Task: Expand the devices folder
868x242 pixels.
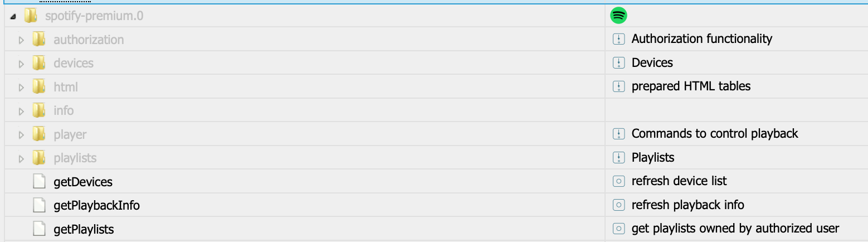Action: (21, 64)
